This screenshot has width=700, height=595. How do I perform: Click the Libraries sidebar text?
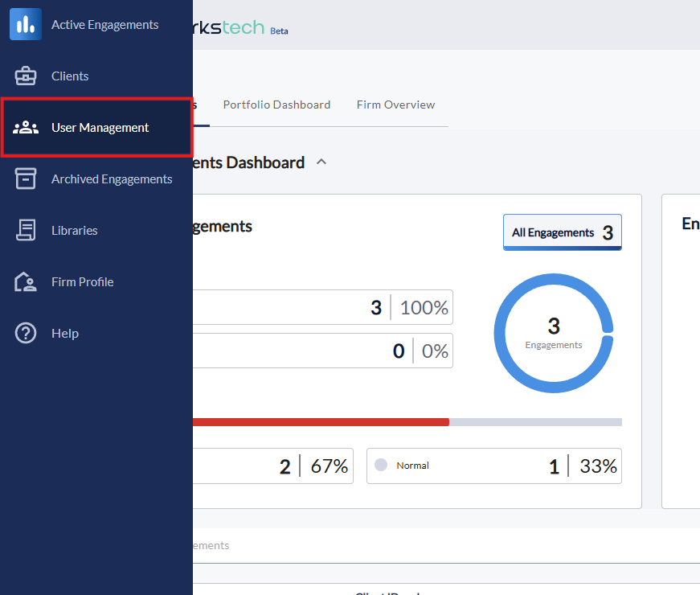pyautogui.click(x=75, y=231)
